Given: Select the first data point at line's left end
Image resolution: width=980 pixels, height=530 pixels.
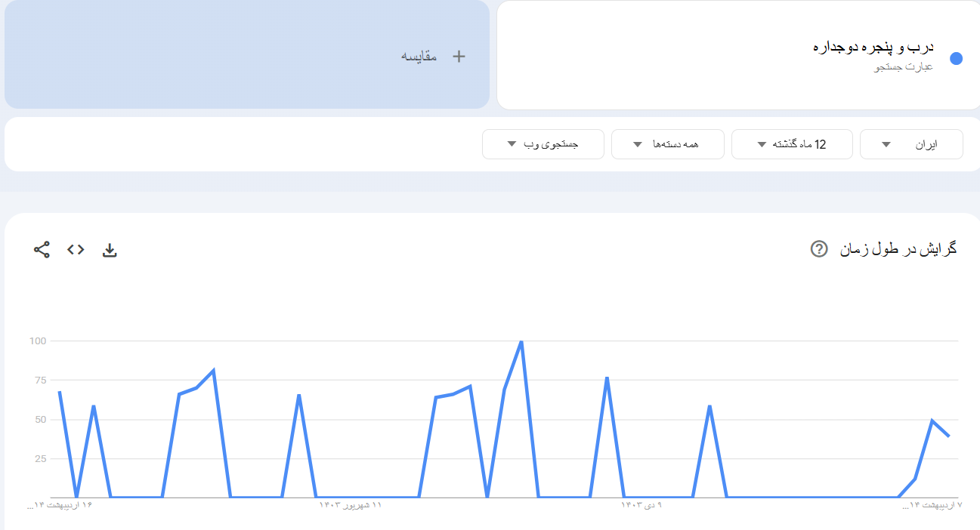Looking at the screenshot, I should coord(59,391).
